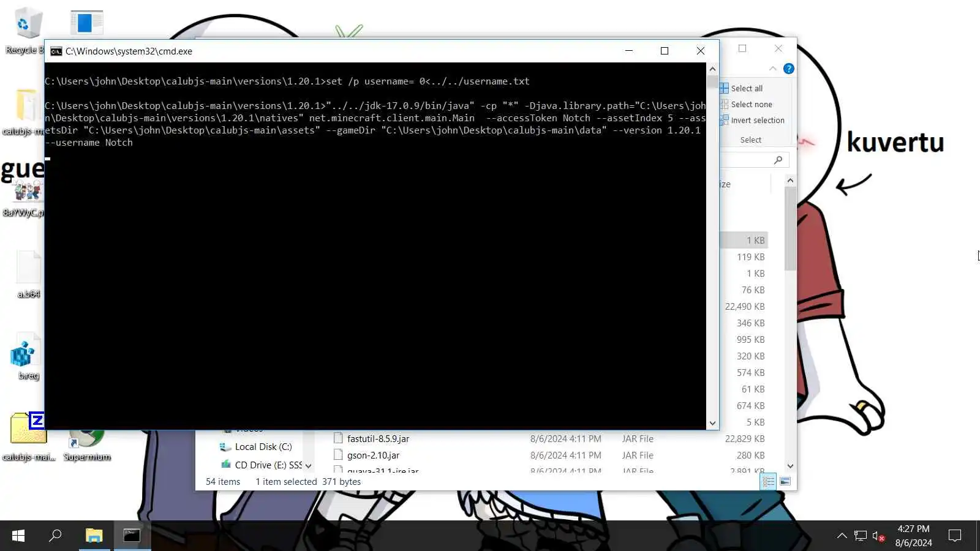Click the 674 KB size cell
This screenshot has width=980, height=551.
pyautogui.click(x=751, y=405)
